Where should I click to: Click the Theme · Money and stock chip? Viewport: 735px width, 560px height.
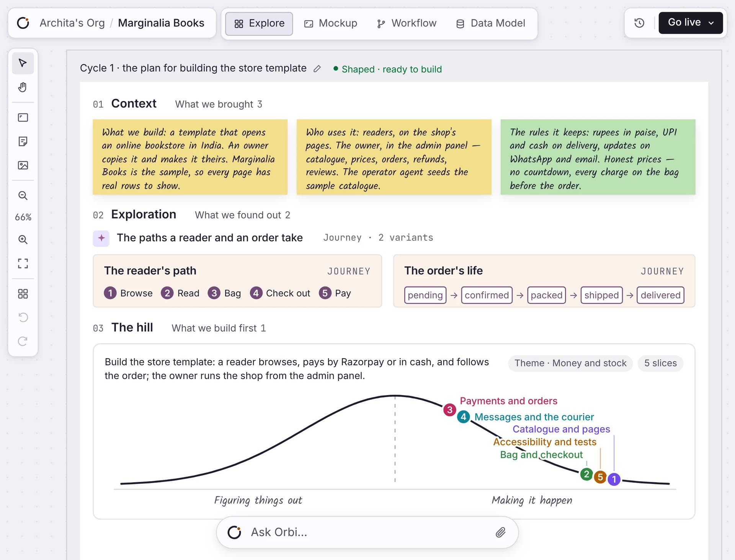[x=570, y=363]
